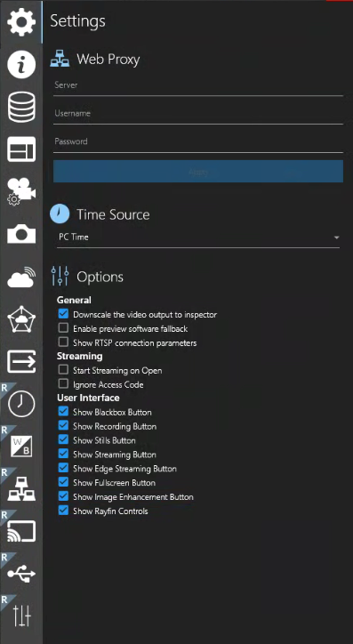The width and height of the screenshot is (353, 644).
Task: Select the white balance WB icon
Action: (21, 447)
